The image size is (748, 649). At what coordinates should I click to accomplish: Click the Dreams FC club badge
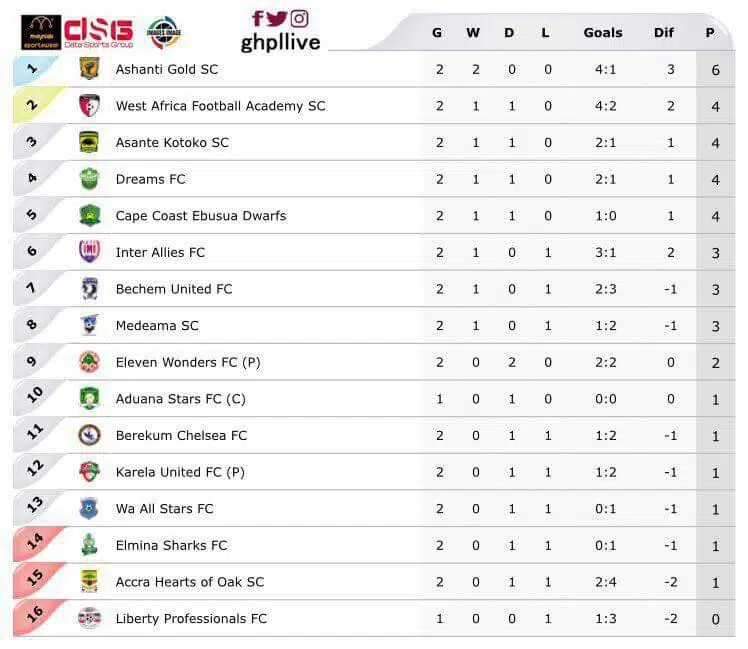(x=89, y=179)
